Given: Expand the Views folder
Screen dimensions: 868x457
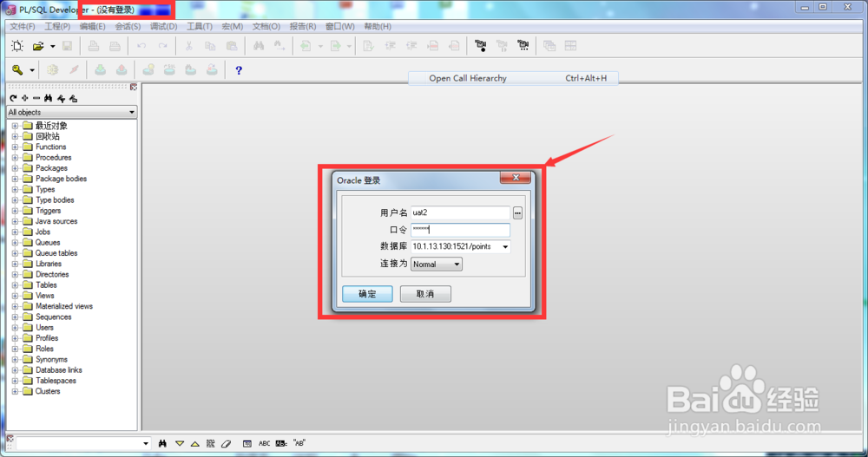Looking at the screenshot, I should pos(15,296).
